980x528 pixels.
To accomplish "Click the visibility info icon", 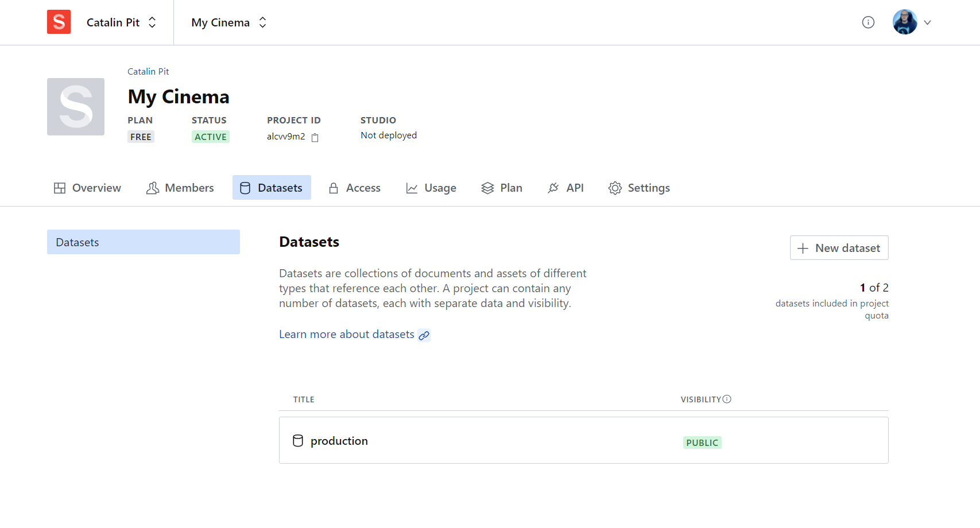I will 727,399.
